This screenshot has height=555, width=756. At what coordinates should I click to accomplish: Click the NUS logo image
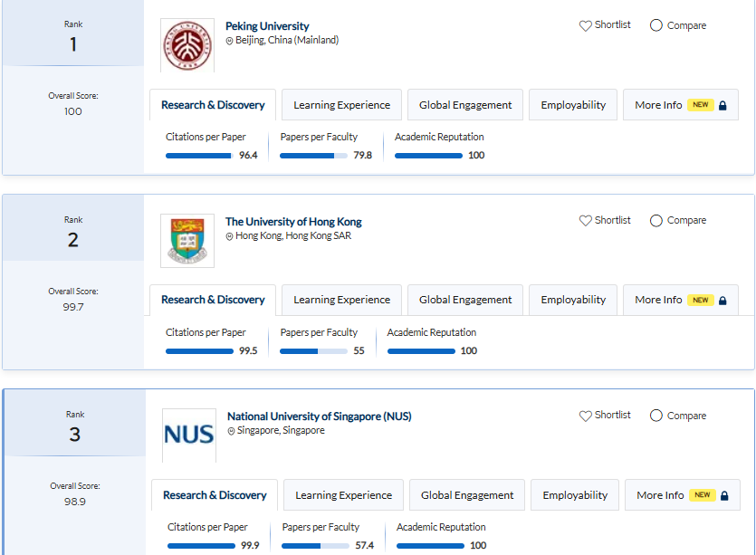[188, 435]
